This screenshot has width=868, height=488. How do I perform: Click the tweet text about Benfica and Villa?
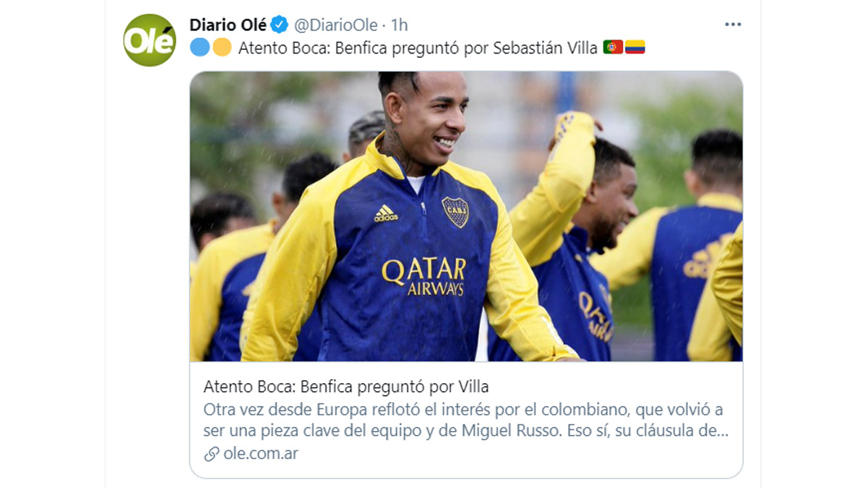(x=416, y=48)
